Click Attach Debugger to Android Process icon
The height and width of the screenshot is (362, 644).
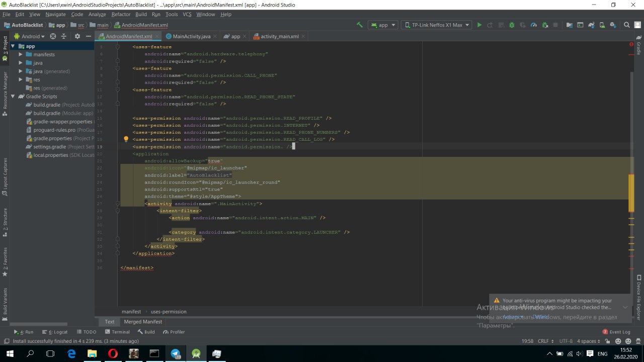pyautogui.click(x=545, y=25)
